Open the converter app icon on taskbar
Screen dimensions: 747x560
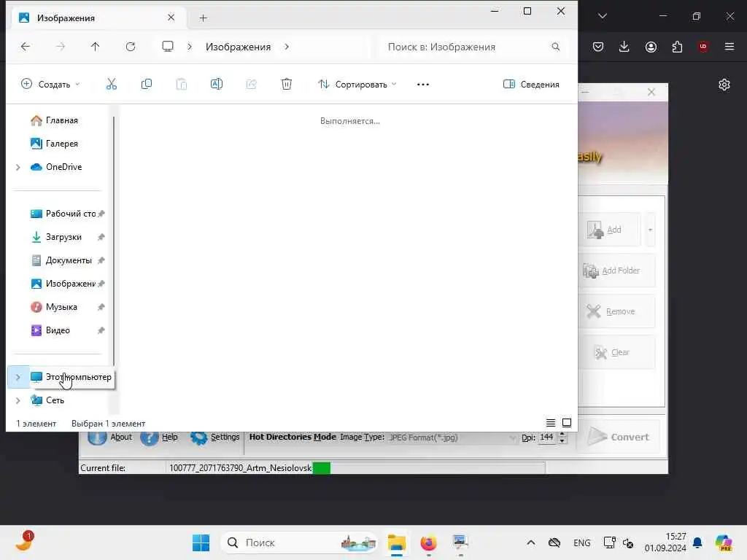coord(460,542)
